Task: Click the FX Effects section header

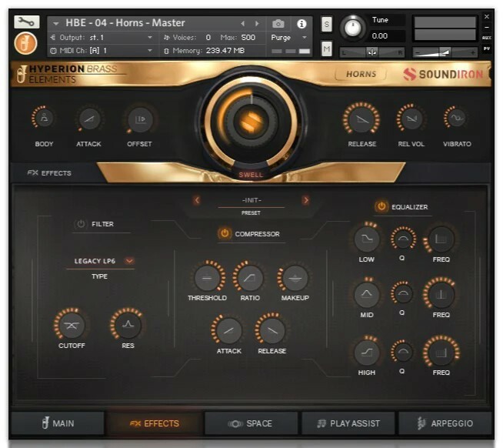Action: (49, 172)
